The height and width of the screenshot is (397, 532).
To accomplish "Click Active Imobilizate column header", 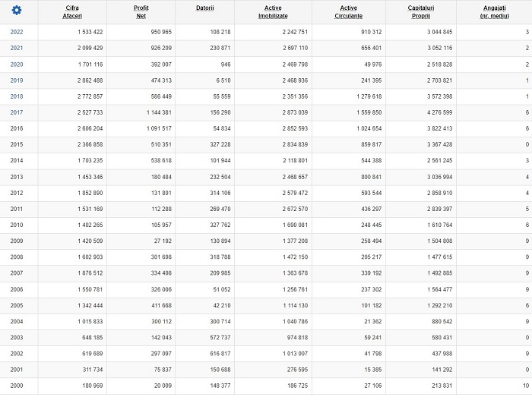I will point(273,12).
